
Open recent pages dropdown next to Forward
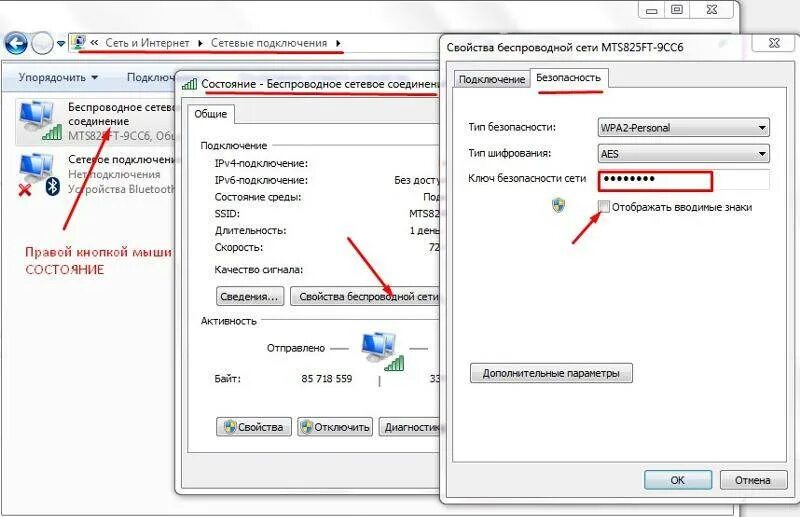click(x=61, y=44)
